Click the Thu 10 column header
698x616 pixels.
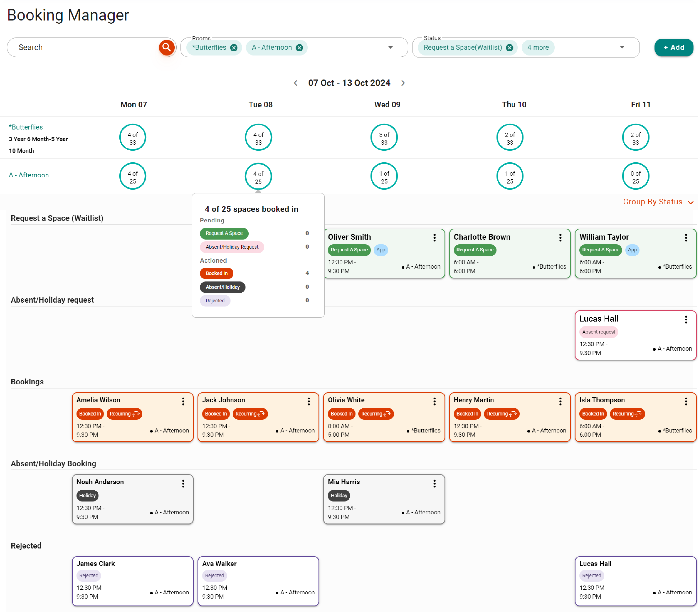click(x=514, y=105)
